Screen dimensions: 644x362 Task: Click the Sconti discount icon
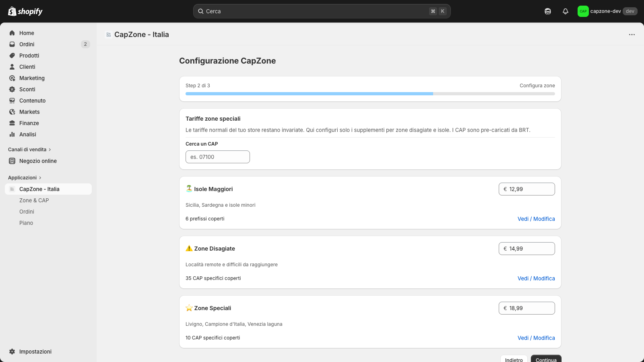(12, 89)
